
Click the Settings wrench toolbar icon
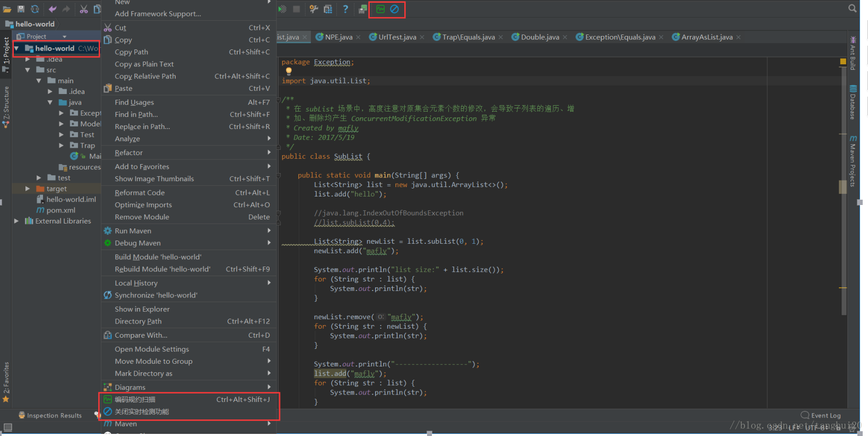(314, 9)
